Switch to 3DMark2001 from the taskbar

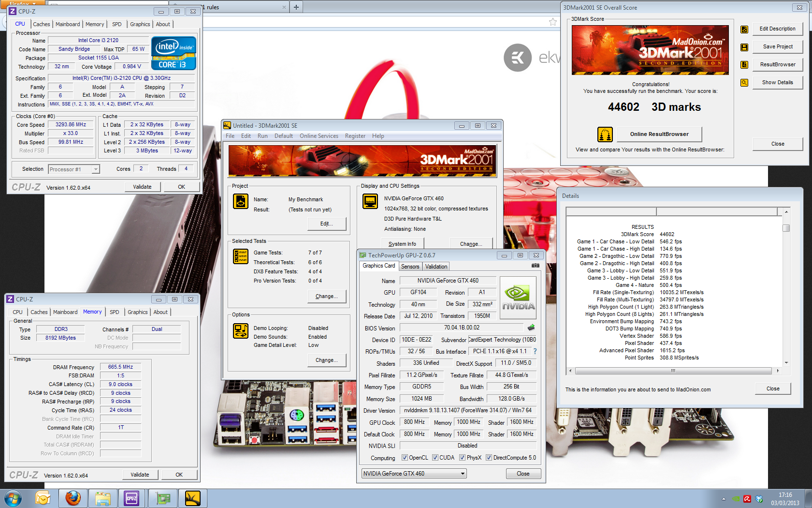[193, 498]
